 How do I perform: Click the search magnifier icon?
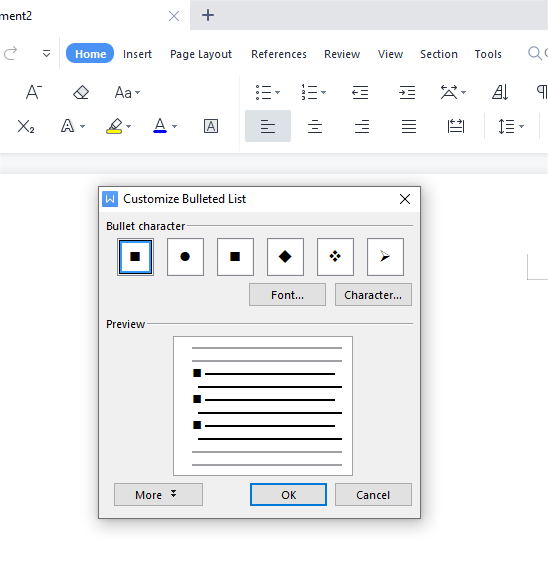pos(535,53)
